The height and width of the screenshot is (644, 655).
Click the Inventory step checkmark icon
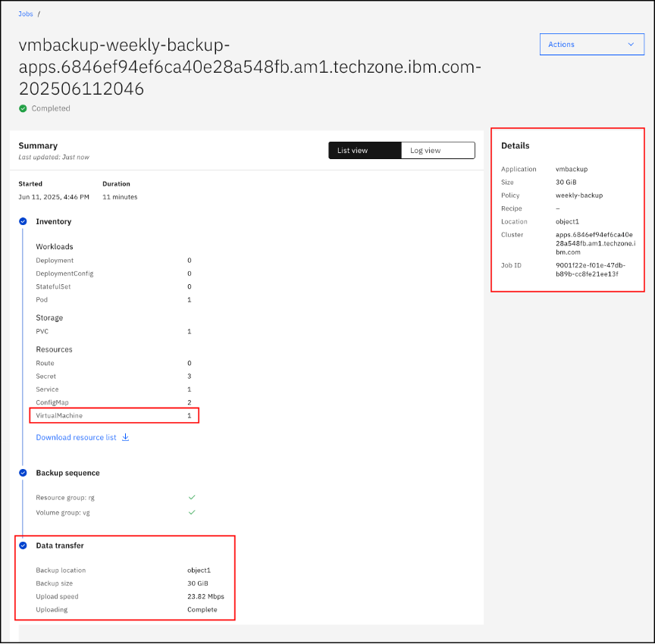pos(23,221)
